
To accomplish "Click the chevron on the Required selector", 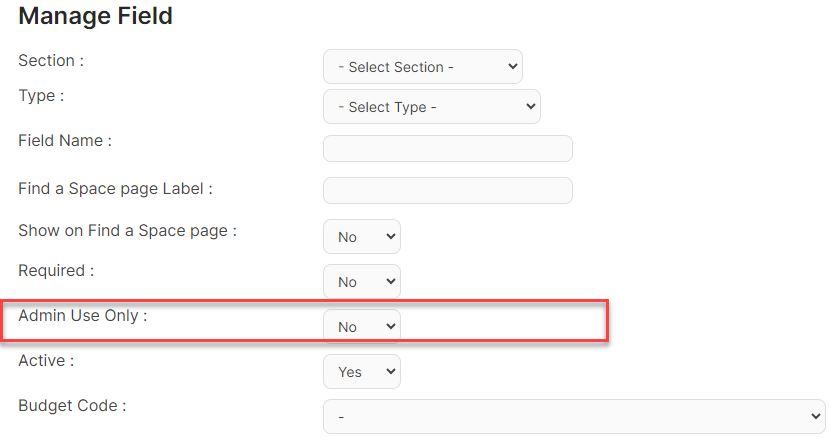I will pos(391,281).
